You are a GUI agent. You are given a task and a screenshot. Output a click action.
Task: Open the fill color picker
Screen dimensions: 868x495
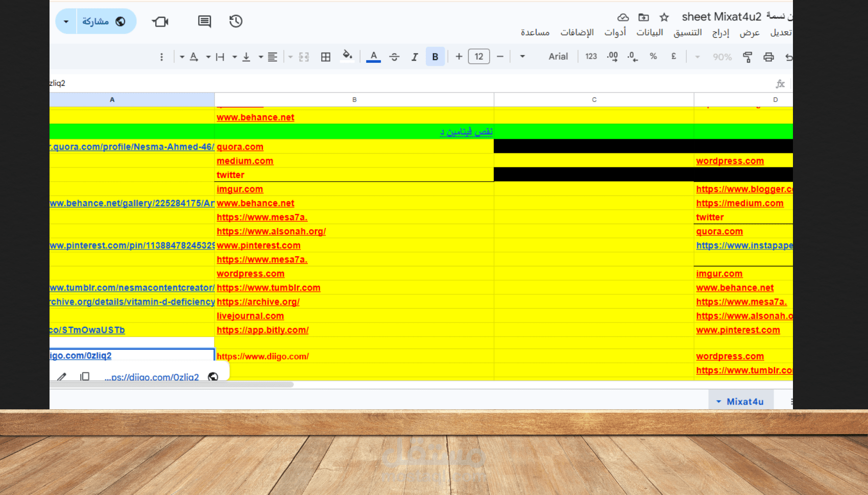pos(347,56)
